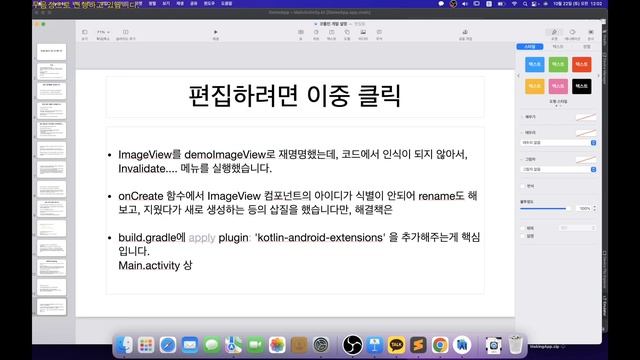This screenshot has height=360, width=640.
Task: Show previous page of shape styles arrow
Action: 518,76
